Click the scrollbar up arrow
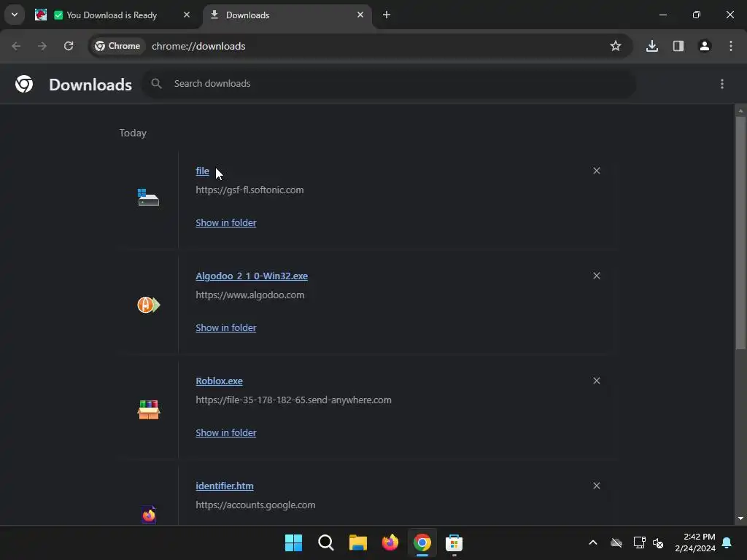This screenshot has width=747, height=560. (740, 111)
